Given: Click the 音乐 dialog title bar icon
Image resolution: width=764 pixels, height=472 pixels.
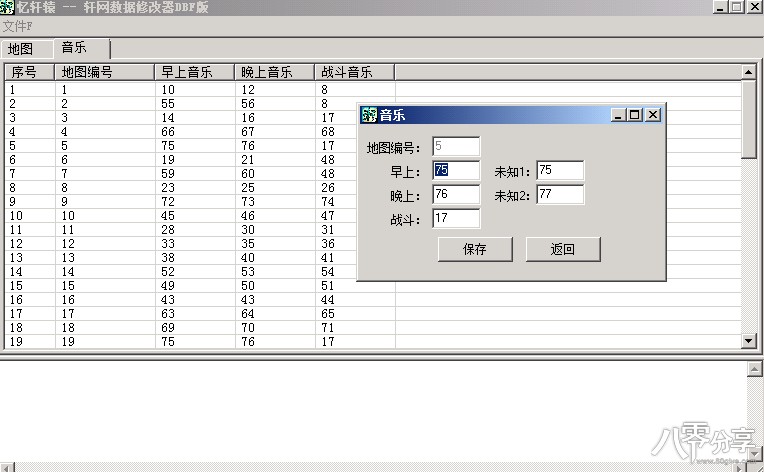Looking at the screenshot, I should [369, 115].
